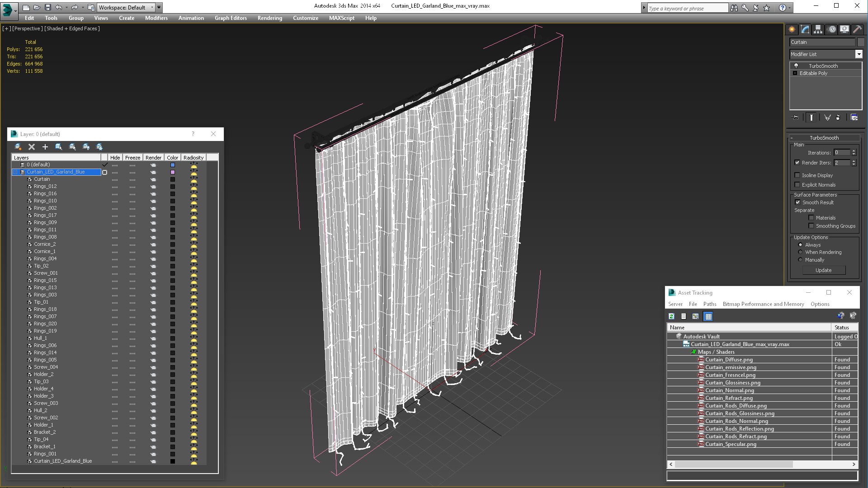Click the Hide column header in Layers
This screenshot has height=488, width=868.
click(x=115, y=158)
